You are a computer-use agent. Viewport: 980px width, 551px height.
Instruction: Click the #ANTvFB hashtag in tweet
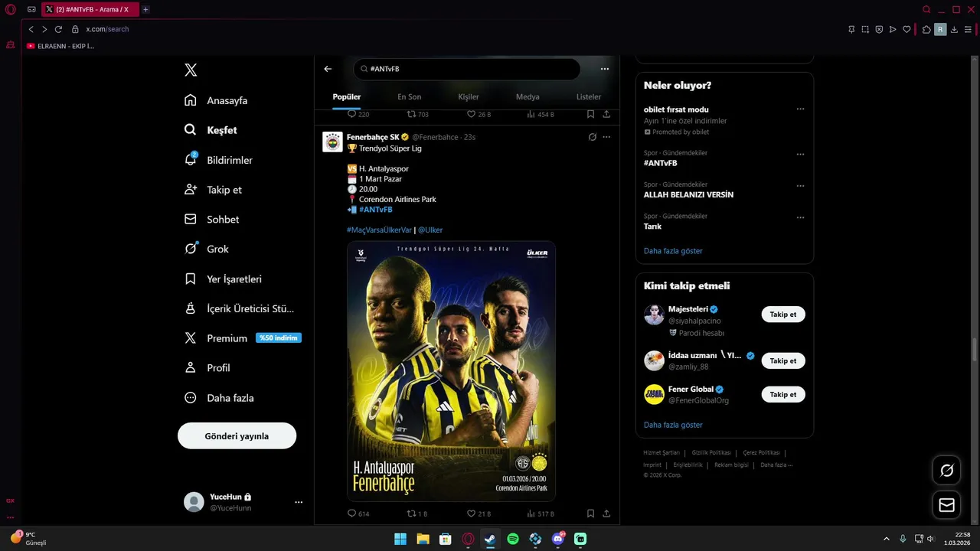point(375,210)
